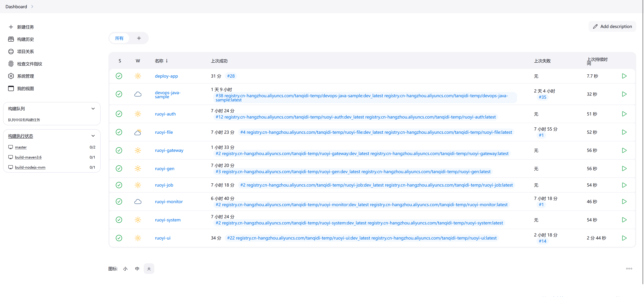644x297 pixels.
Task: Open build-nodejs-nvm node link
Action: coord(30,167)
